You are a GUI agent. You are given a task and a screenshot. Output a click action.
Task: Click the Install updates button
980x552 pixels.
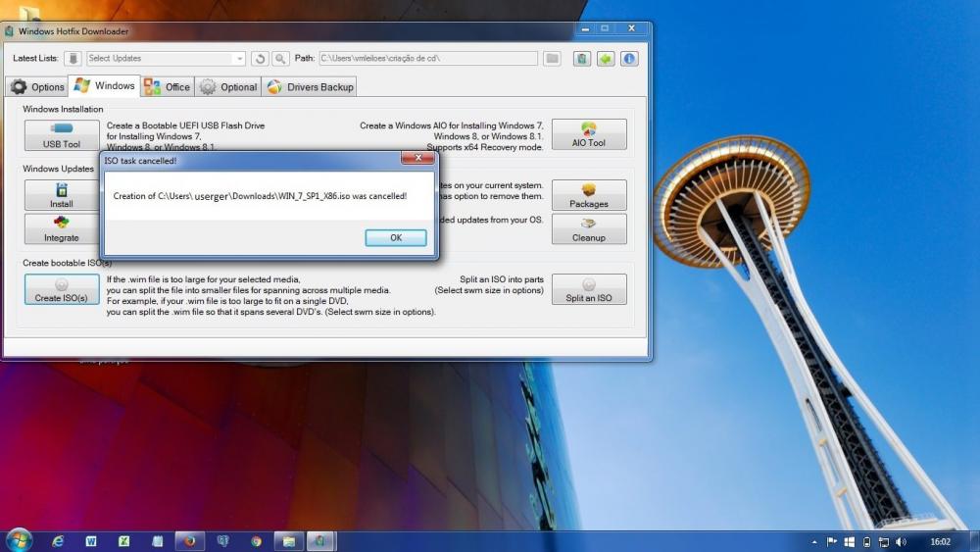click(x=62, y=195)
